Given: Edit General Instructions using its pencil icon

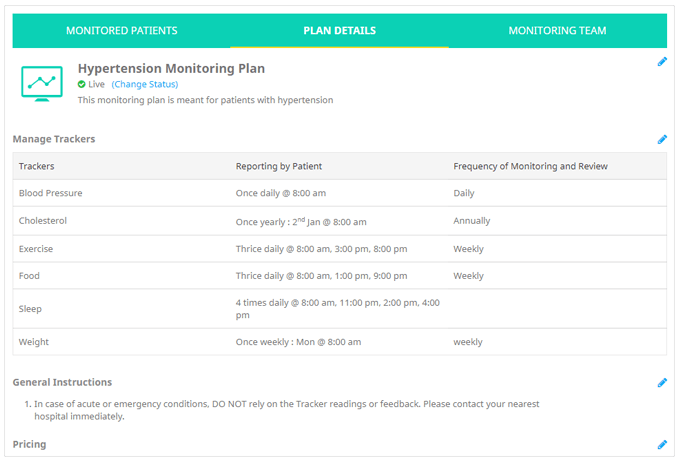Looking at the screenshot, I should [x=662, y=382].
